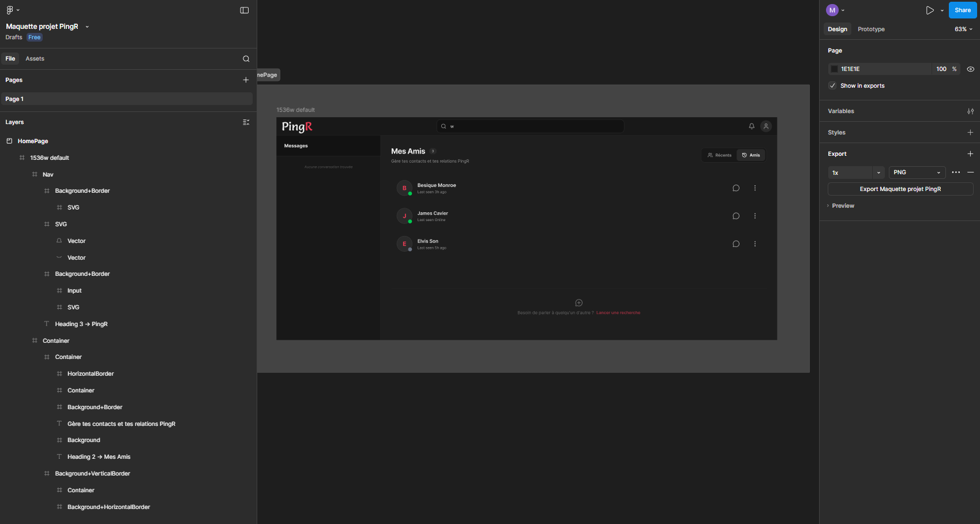Open more options for Besique Monroe
The height and width of the screenshot is (524, 980).
coord(755,188)
